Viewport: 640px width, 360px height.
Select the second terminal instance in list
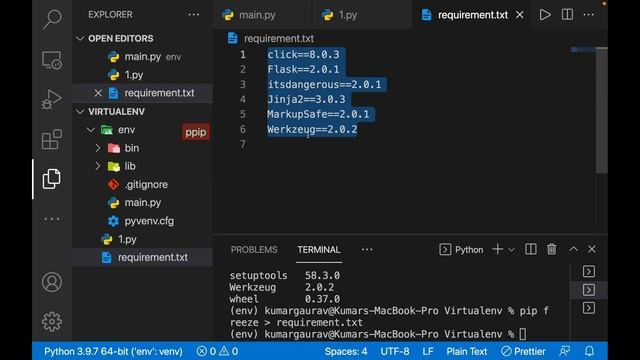589,290
